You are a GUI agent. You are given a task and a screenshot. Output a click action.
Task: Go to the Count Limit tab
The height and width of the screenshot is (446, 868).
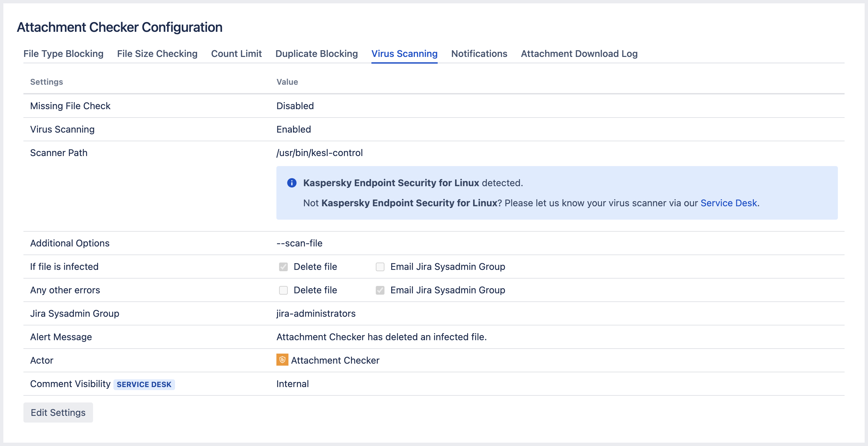pyautogui.click(x=236, y=54)
